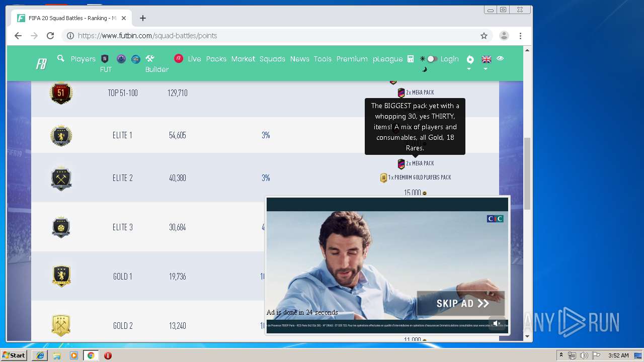Click the Elite 1 rank badge
This screenshot has width=644, height=362.
click(x=61, y=135)
